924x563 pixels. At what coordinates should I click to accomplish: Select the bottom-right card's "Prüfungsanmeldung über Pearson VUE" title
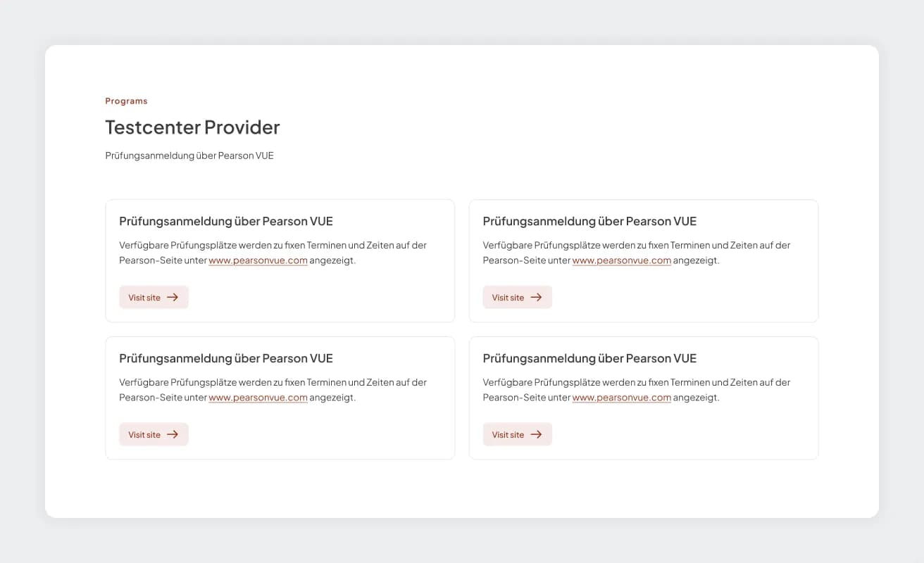(589, 359)
